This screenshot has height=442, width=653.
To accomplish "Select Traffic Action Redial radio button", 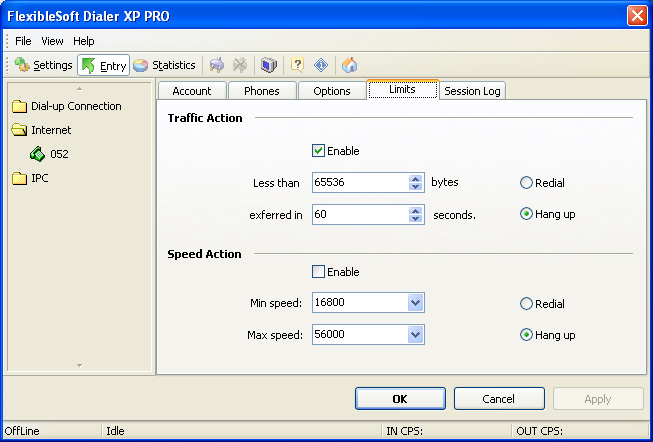I will (526, 182).
